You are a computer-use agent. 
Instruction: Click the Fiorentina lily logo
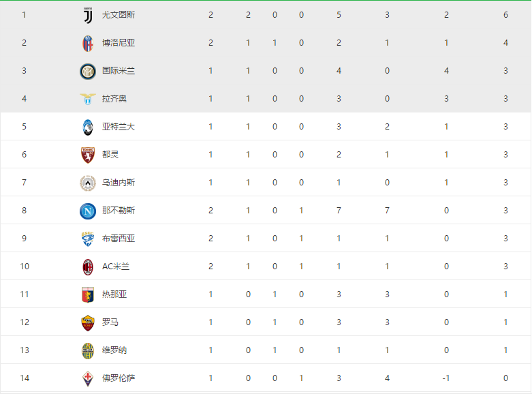coord(88,379)
